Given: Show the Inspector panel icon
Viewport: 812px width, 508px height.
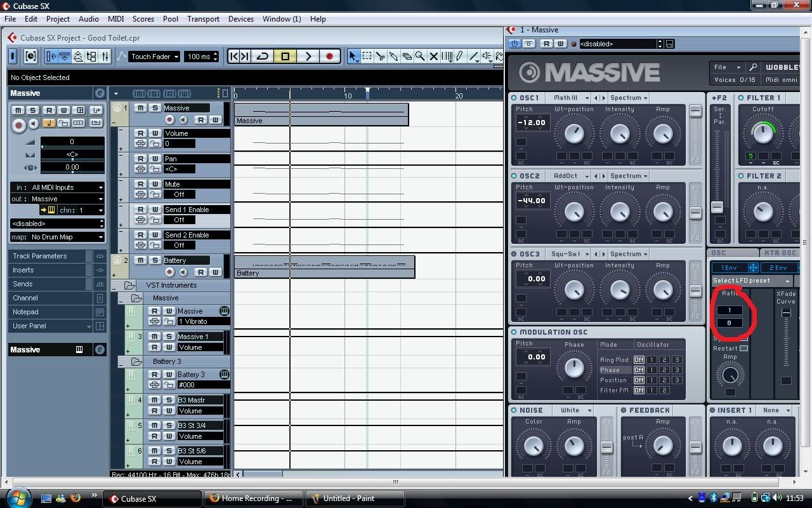Looking at the screenshot, I should pos(51,57).
